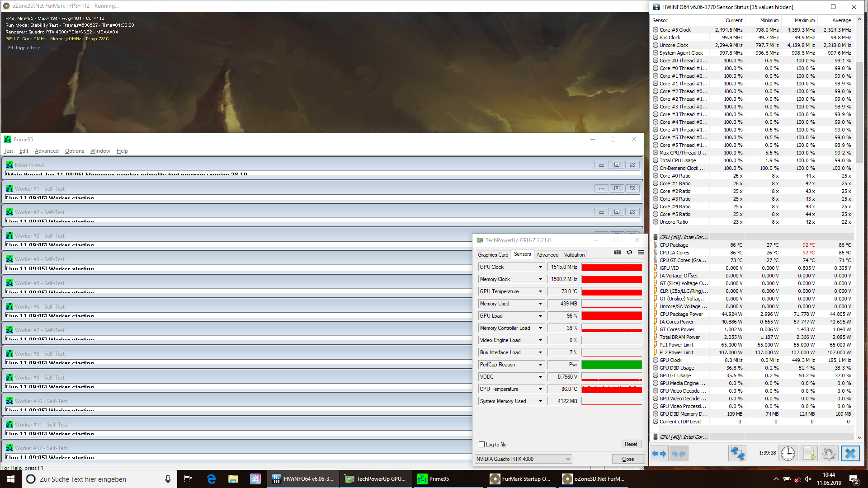
Task: Open the PerfCap Reason dropdown arrow
Action: coord(540,365)
